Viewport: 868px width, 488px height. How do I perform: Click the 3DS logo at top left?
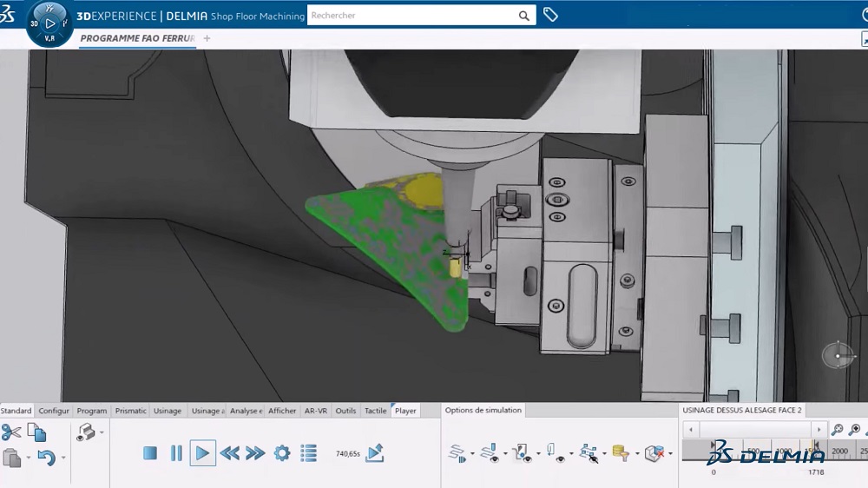point(8,13)
